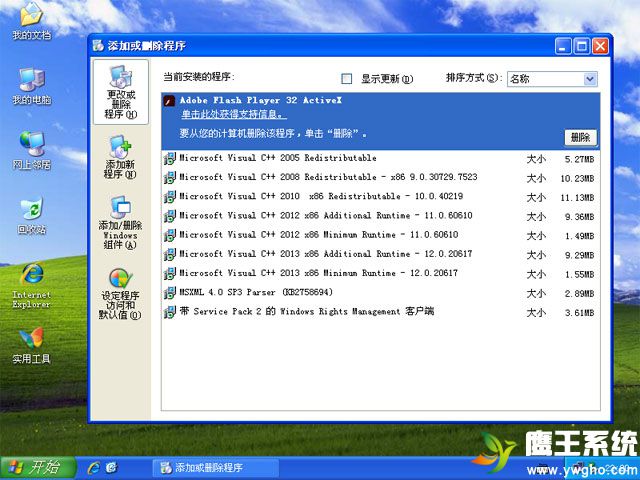Launch Internet Explorer from desktop
The width and height of the screenshot is (640, 480).
pos(31,285)
